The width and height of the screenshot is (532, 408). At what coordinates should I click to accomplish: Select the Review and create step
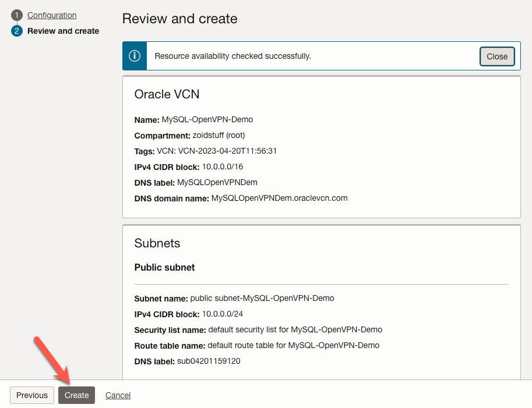(x=63, y=31)
